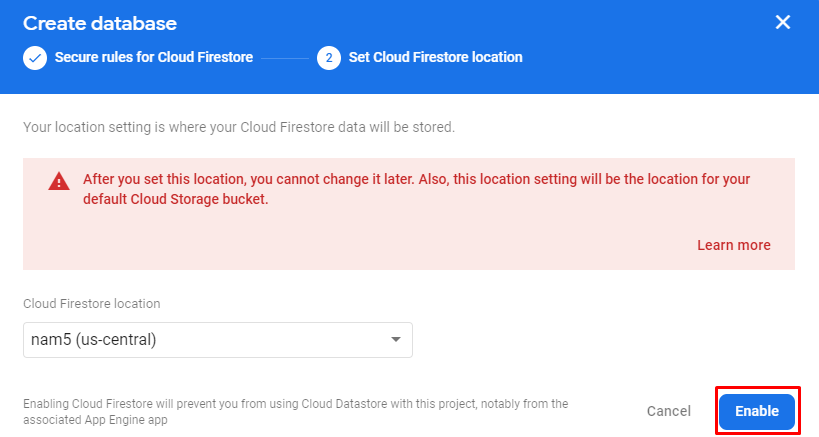Expand location list using the dropdown arrow
This screenshot has width=819, height=437.
click(x=396, y=339)
